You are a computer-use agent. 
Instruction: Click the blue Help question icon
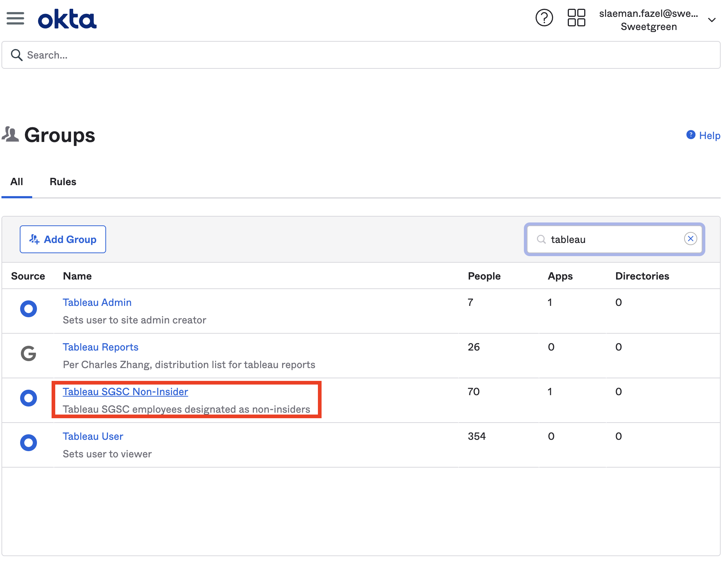[691, 135]
